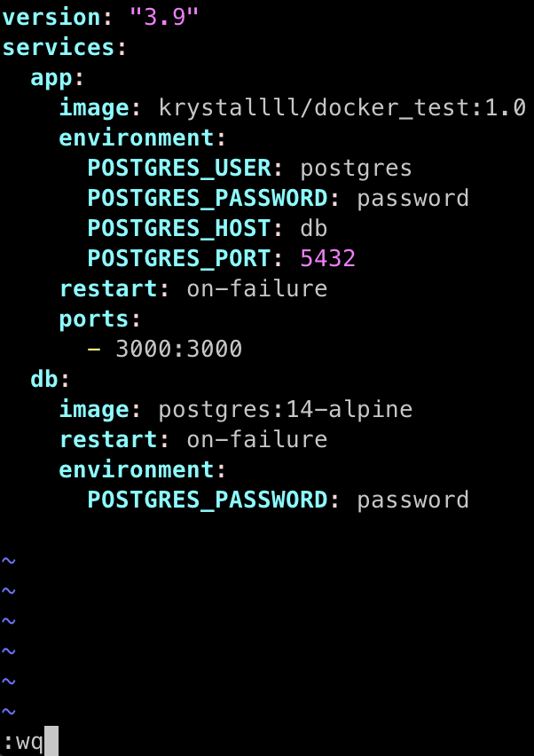Click the db service's on-failure restart value
The image size is (534, 756).
tap(257, 440)
